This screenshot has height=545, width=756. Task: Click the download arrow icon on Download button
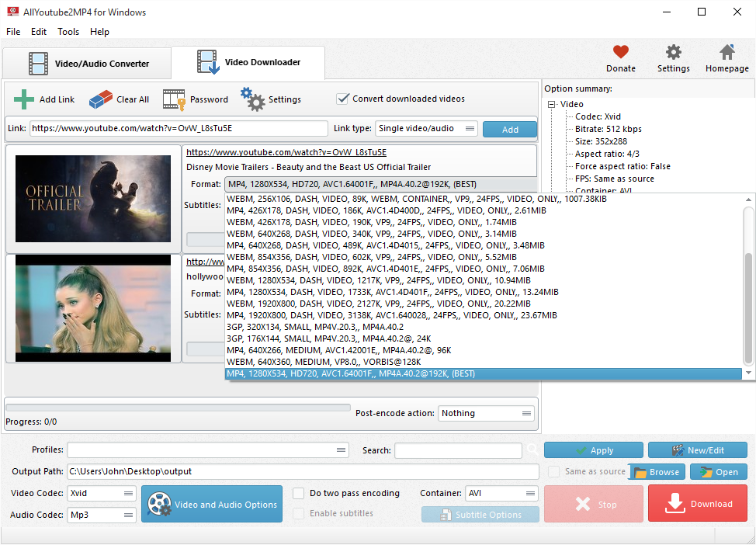[675, 504]
